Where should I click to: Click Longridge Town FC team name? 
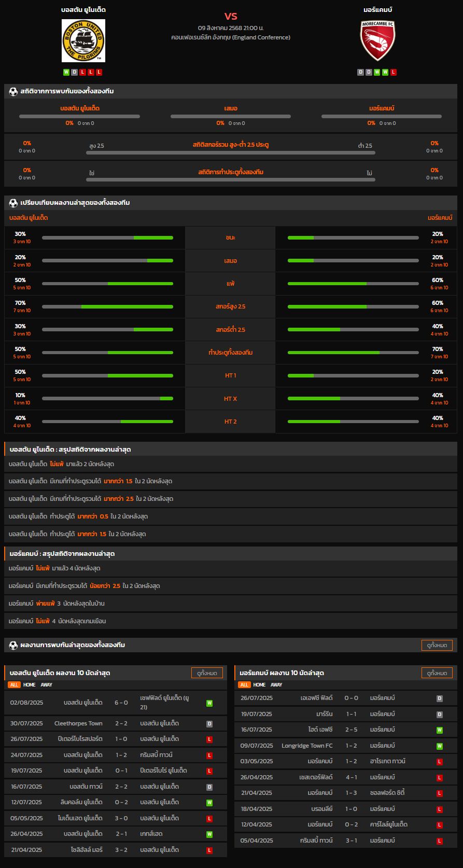point(307,746)
